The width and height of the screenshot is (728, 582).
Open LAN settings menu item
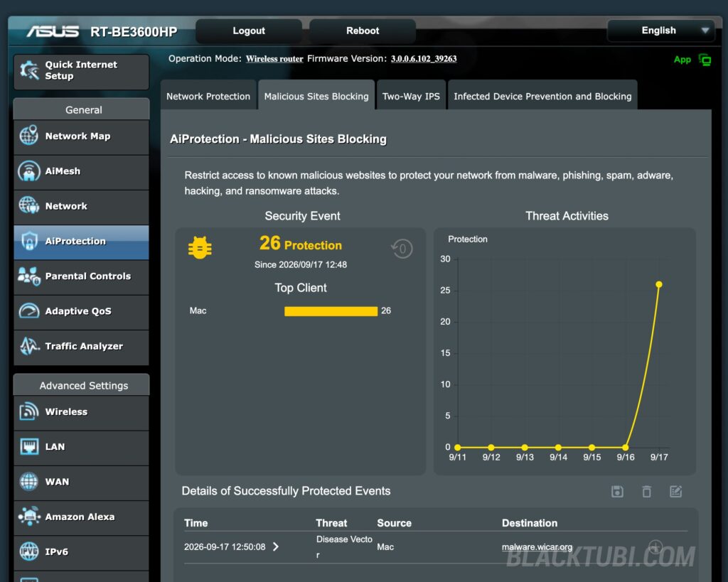(x=81, y=447)
